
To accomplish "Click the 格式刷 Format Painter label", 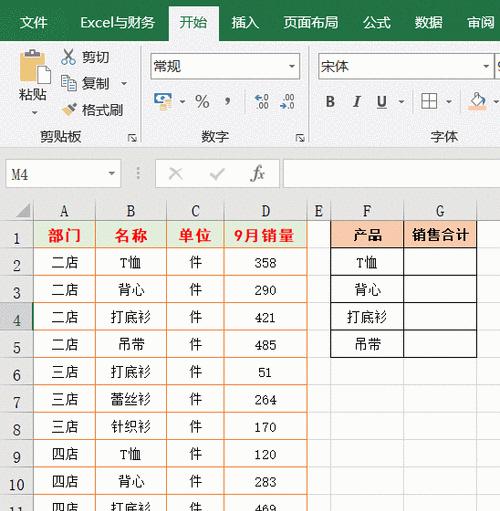I will [x=103, y=110].
